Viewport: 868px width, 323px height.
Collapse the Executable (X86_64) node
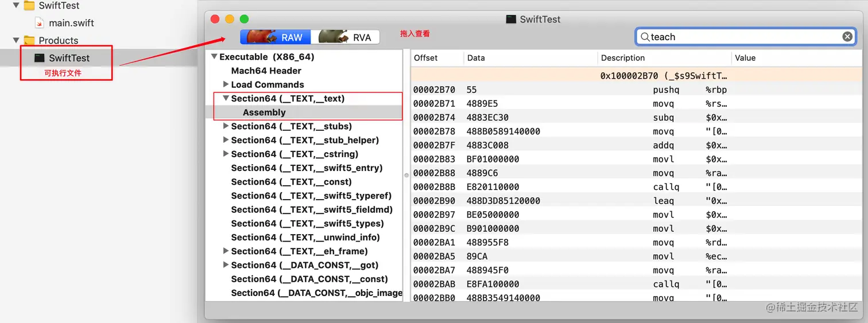point(214,57)
